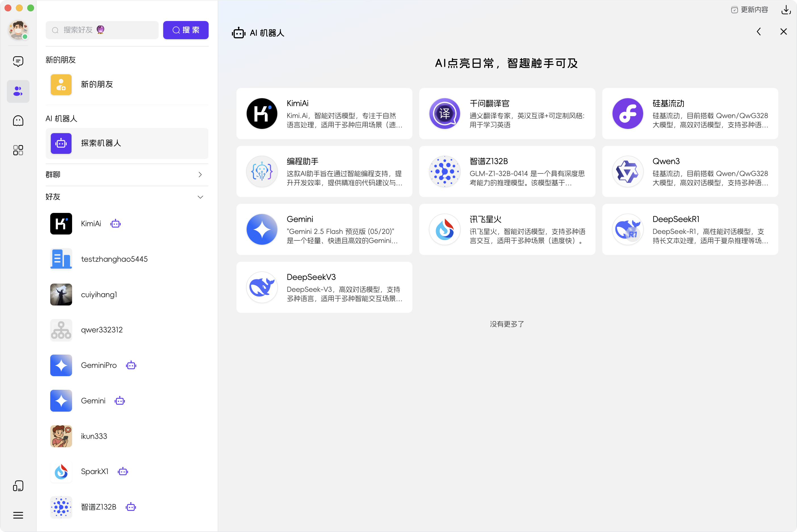The image size is (797, 532).
Task: Click the 智谱Z132B card dotted logo
Action: (445, 171)
